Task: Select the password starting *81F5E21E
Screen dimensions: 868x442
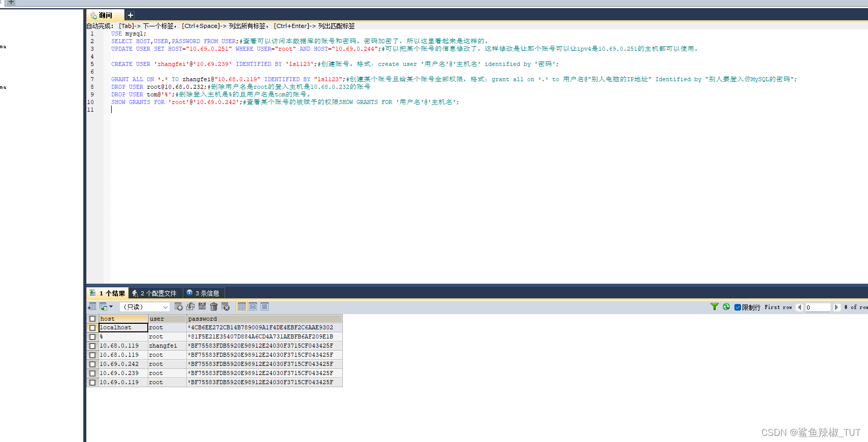Action: point(265,337)
